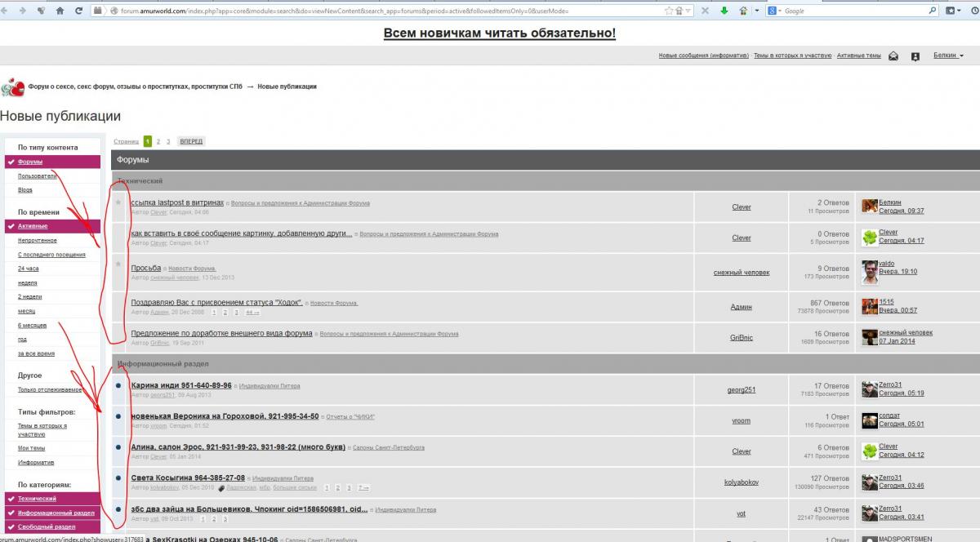
Task: Toggle the 'Активные' time filter
Action: coord(33,226)
